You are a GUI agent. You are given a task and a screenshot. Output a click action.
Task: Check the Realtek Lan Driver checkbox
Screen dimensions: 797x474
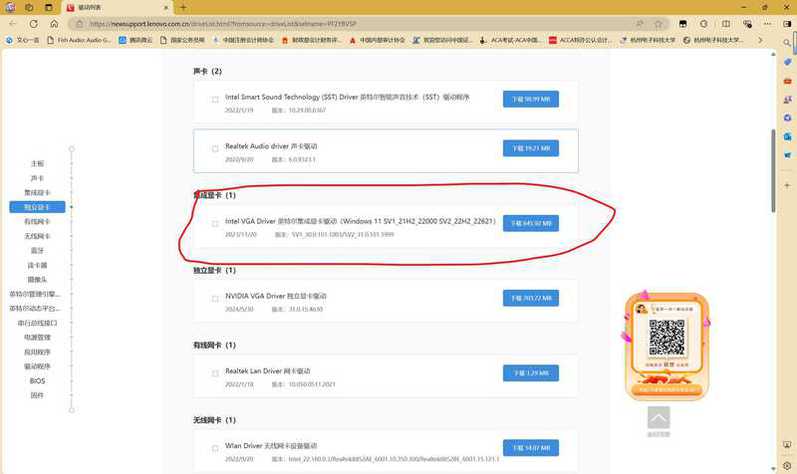coord(215,373)
